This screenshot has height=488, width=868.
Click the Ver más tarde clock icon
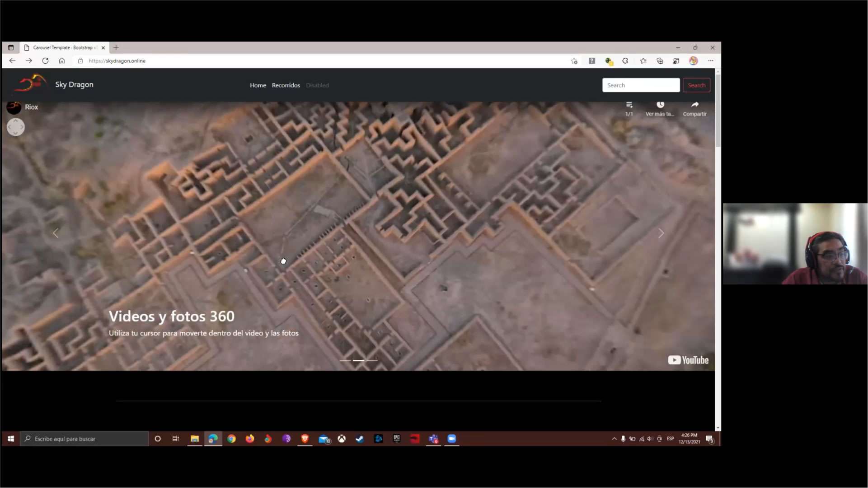(660, 105)
